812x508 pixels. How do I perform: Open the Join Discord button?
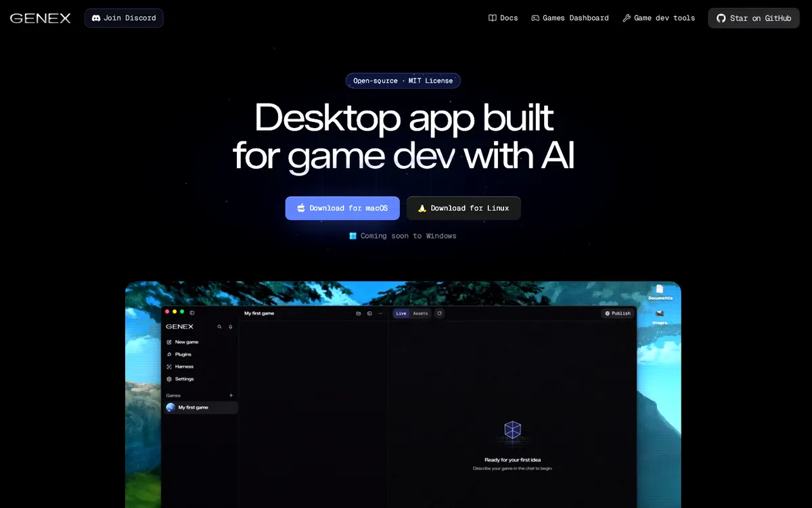click(x=124, y=18)
